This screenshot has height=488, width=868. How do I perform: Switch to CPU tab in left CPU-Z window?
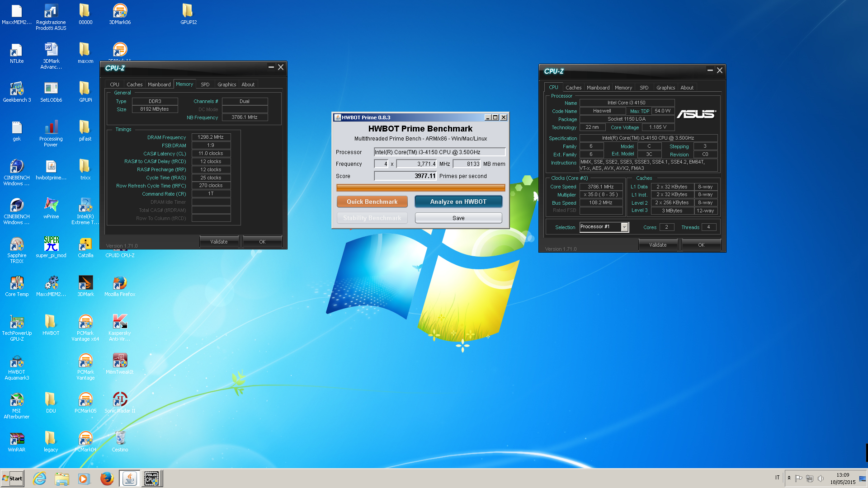tap(114, 84)
